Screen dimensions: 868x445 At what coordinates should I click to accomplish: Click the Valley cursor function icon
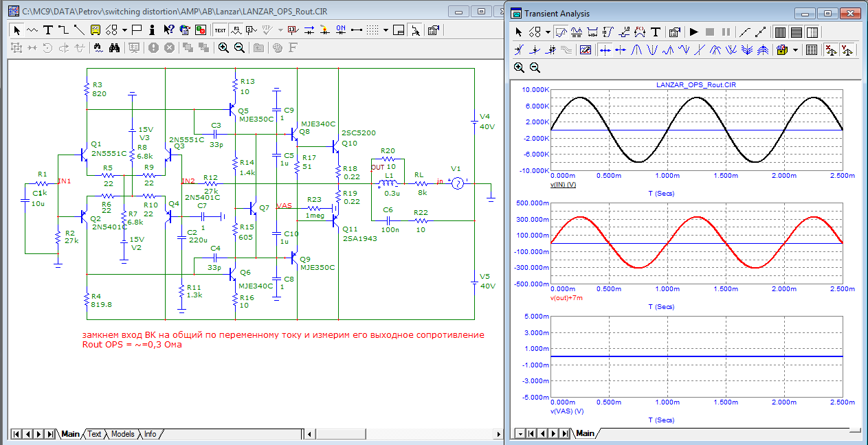pos(652,49)
